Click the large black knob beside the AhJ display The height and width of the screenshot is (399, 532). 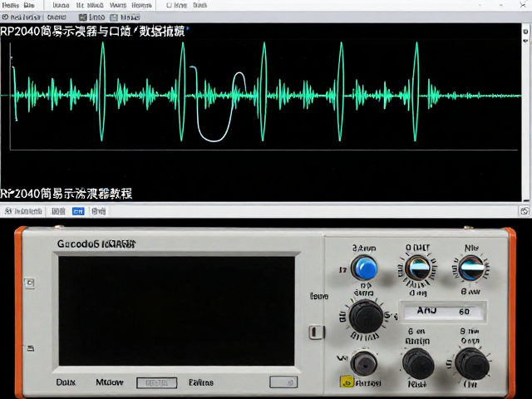point(366,316)
